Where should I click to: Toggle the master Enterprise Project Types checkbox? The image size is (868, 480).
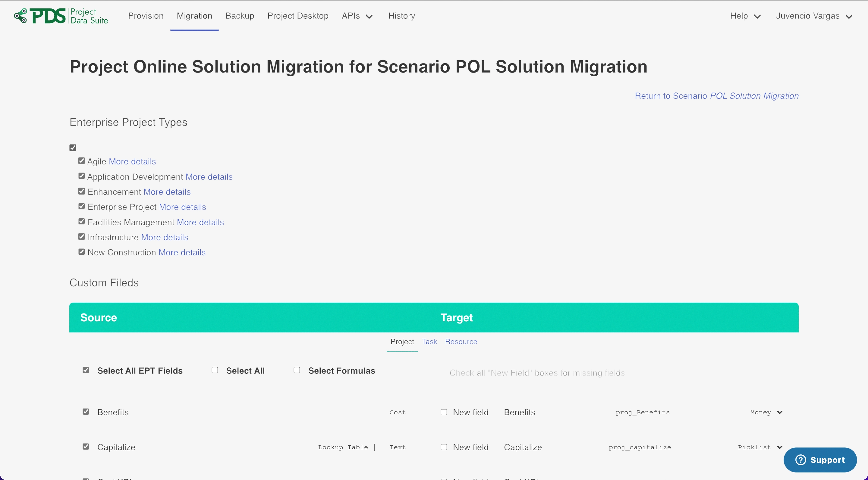pyautogui.click(x=73, y=148)
